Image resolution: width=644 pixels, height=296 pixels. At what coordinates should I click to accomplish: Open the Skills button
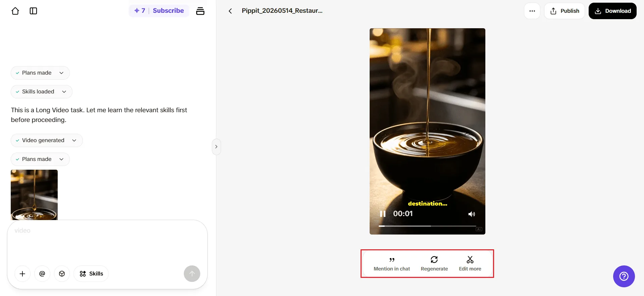pyautogui.click(x=91, y=274)
